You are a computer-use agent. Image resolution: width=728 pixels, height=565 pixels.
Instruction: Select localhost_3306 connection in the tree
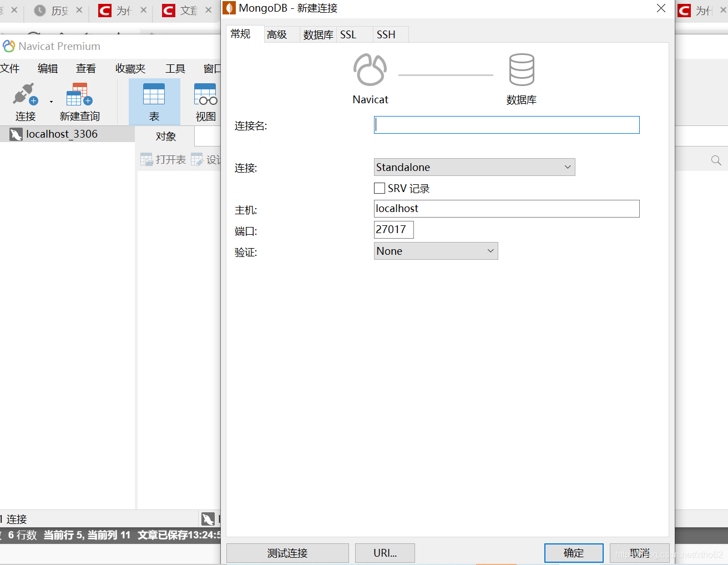67,134
